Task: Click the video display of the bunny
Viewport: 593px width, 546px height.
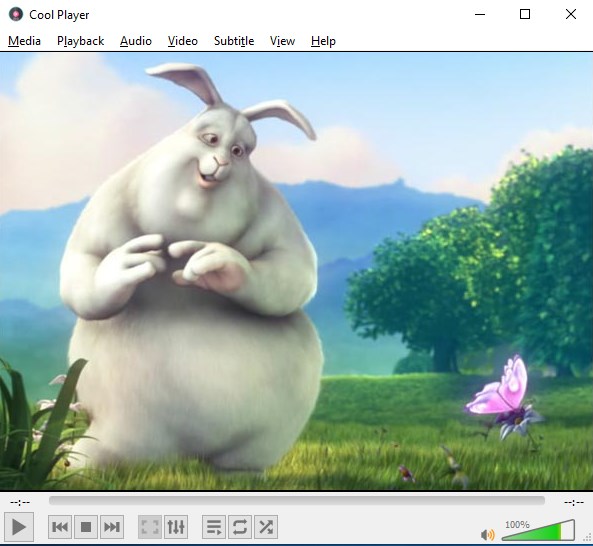Action: coord(296,271)
